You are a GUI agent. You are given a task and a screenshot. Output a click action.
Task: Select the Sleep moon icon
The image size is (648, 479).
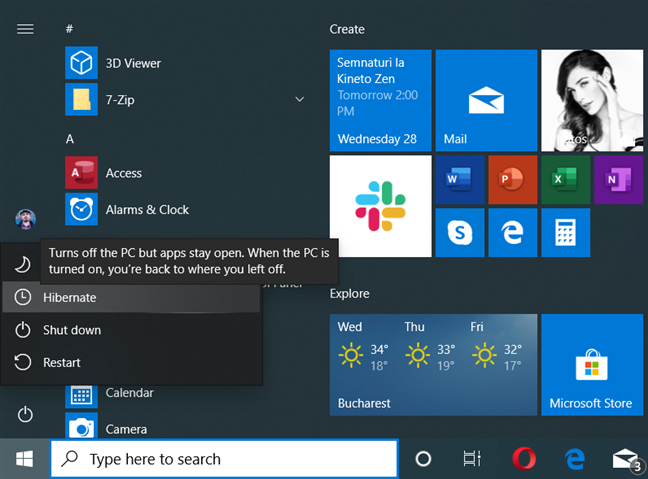tap(22, 265)
